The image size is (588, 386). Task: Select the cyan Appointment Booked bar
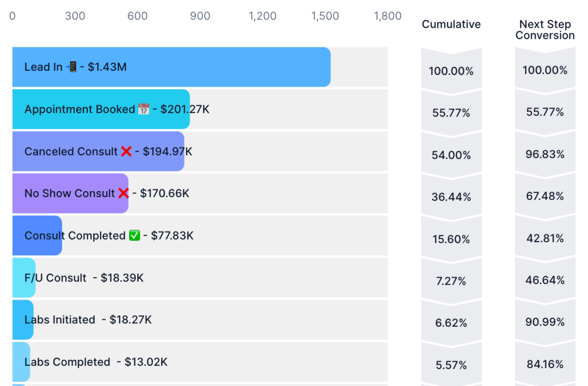coord(101,109)
